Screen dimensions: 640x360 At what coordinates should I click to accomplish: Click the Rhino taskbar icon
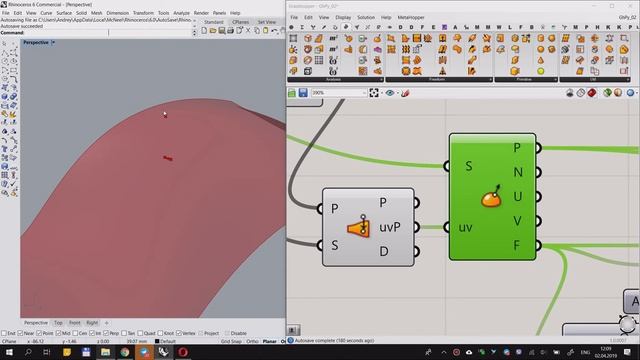[164, 352]
